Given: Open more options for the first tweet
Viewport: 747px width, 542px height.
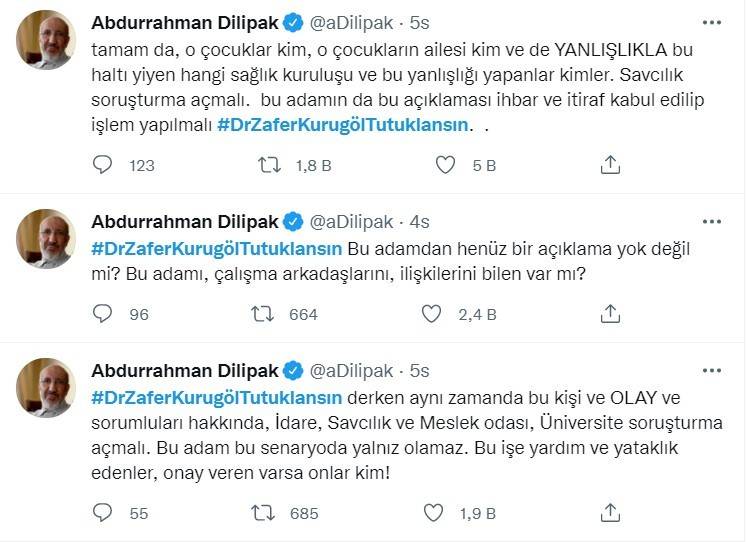Looking at the screenshot, I should click(x=712, y=22).
